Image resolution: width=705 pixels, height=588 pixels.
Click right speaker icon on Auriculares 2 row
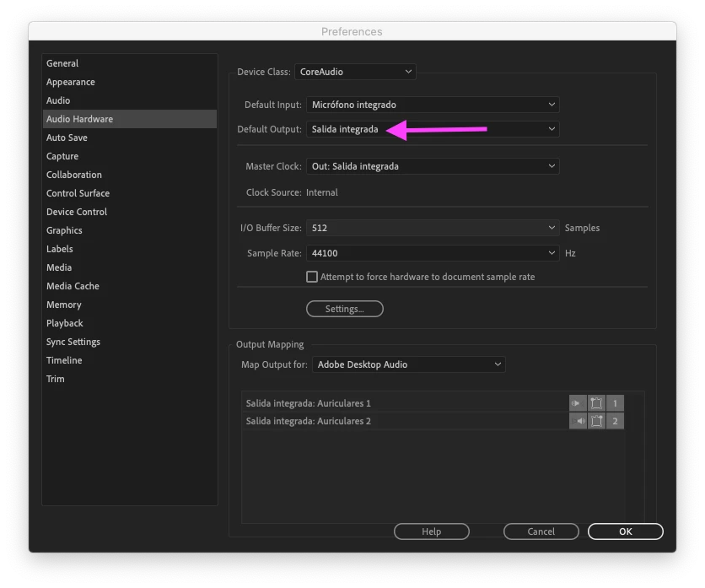(578, 421)
